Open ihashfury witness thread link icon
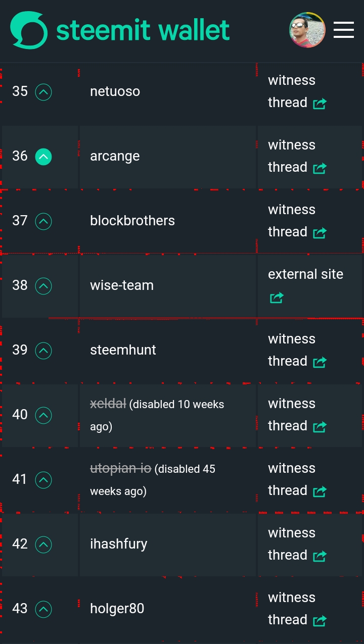 320,556
